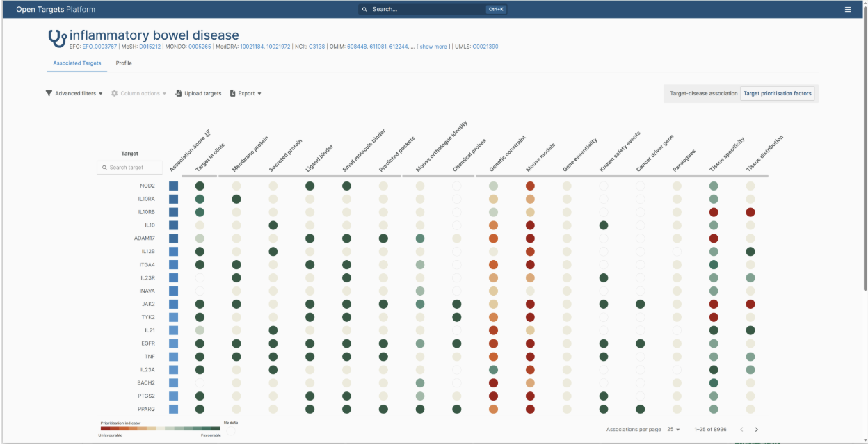The height and width of the screenshot is (445, 868).
Task: Switch to Target-disease association view
Action: tap(703, 93)
